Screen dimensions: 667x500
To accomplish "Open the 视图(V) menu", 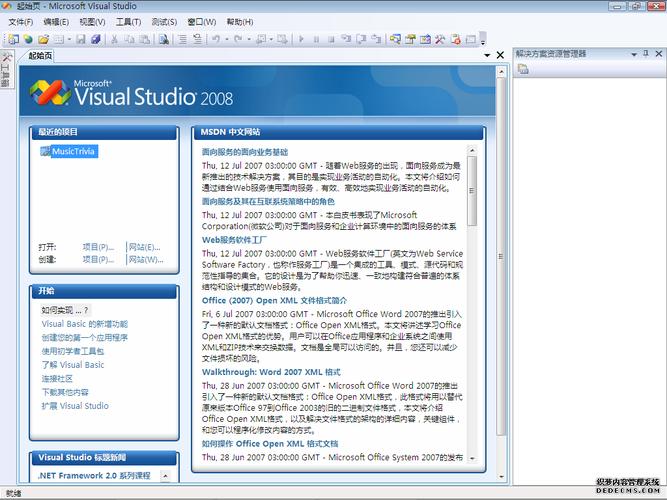I will coord(92,22).
